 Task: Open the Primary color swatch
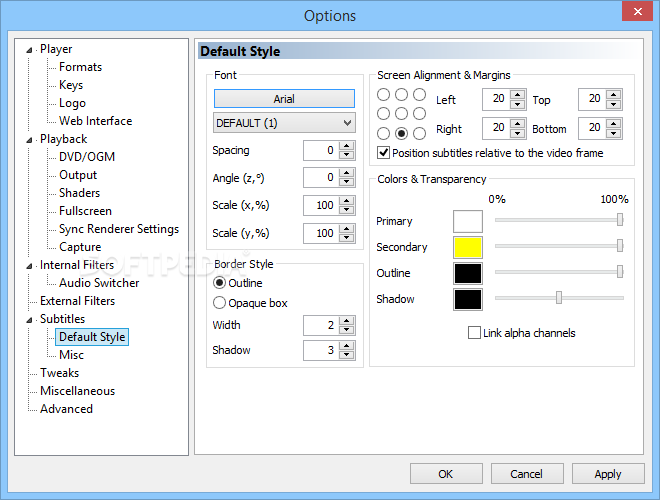point(468,221)
